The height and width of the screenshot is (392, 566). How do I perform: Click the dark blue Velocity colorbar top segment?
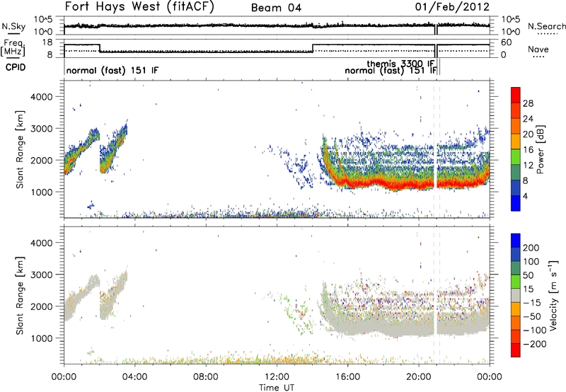click(x=516, y=241)
